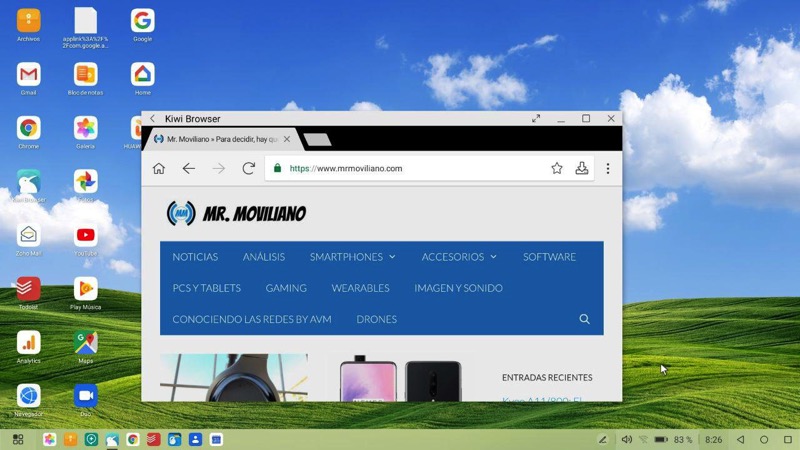Viewport: 800px width, 450px height.
Task: Launch Chrome from the desktop
Action: coord(29,128)
